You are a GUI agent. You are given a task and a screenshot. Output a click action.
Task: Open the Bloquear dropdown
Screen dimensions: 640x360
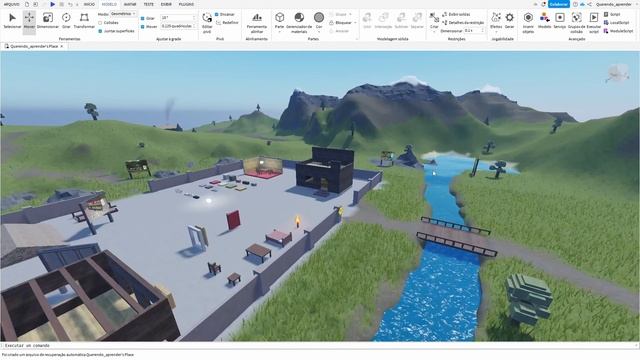tap(343, 22)
